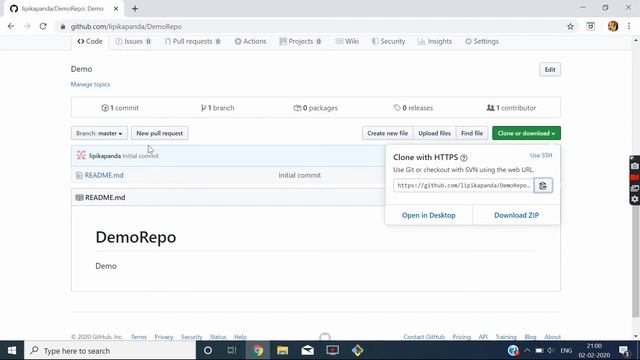Switch to Chrome in the taskbar

point(258,350)
